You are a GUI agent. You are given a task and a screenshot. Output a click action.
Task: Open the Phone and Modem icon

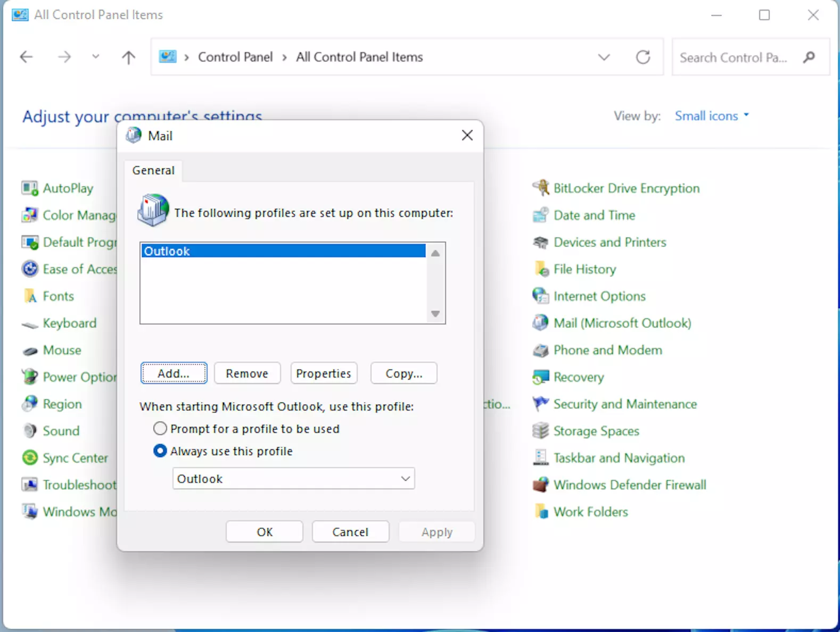[x=541, y=351]
